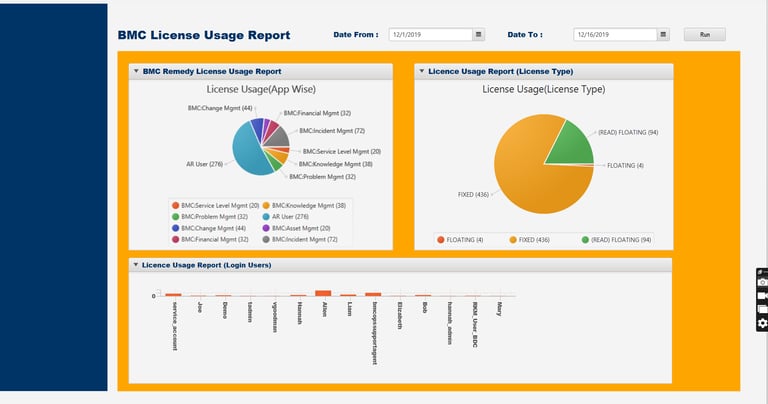Click the 'FLOATING (4)' pie label
The width and height of the screenshot is (768, 404).
tap(625, 166)
